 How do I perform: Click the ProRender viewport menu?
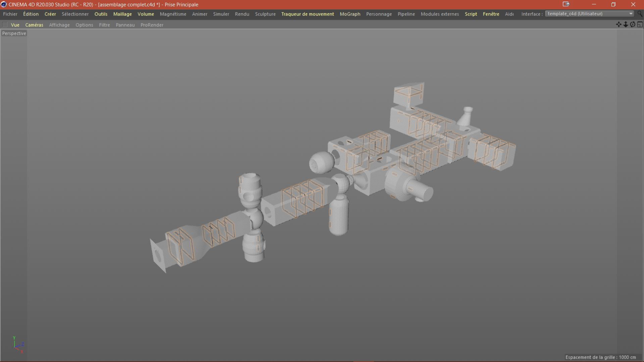152,25
